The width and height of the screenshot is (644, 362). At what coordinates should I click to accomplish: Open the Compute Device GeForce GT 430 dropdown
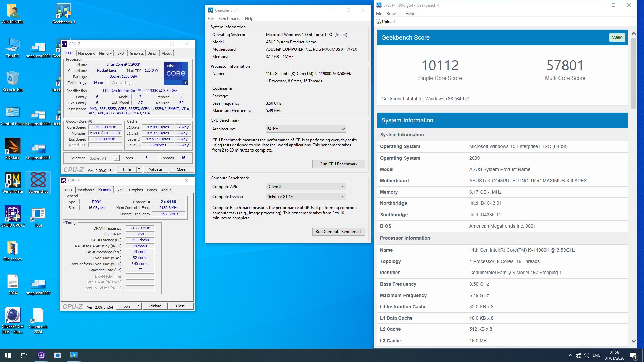coord(306,197)
